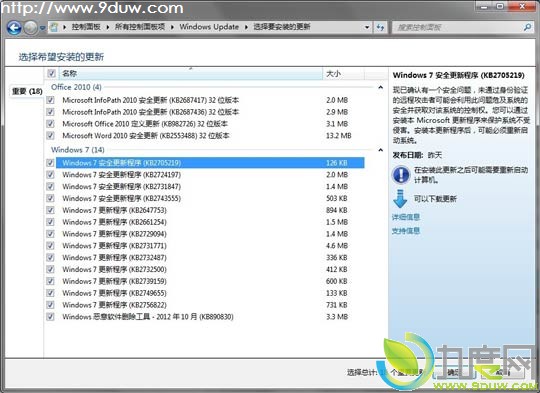Toggle the select-all checkbox in the header
The width and height of the screenshot is (540, 393).
51,73
